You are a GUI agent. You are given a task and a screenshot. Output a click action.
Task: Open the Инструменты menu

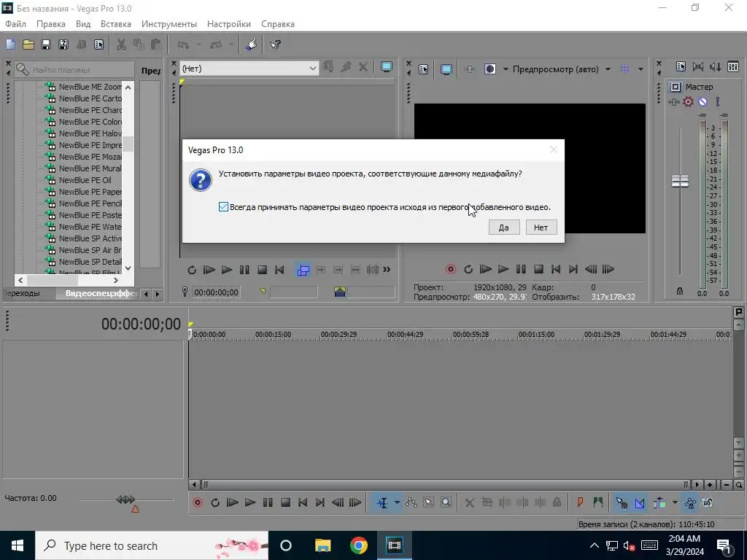click(169, 24)
